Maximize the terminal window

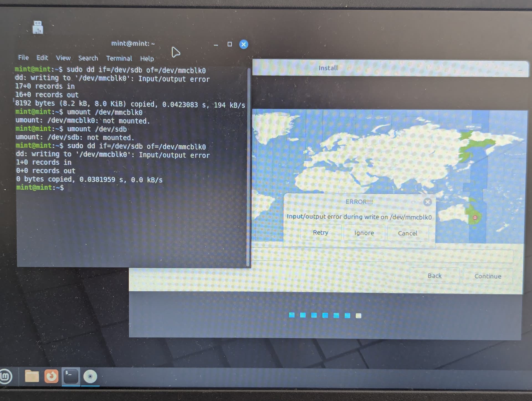(x=230, y=44)
